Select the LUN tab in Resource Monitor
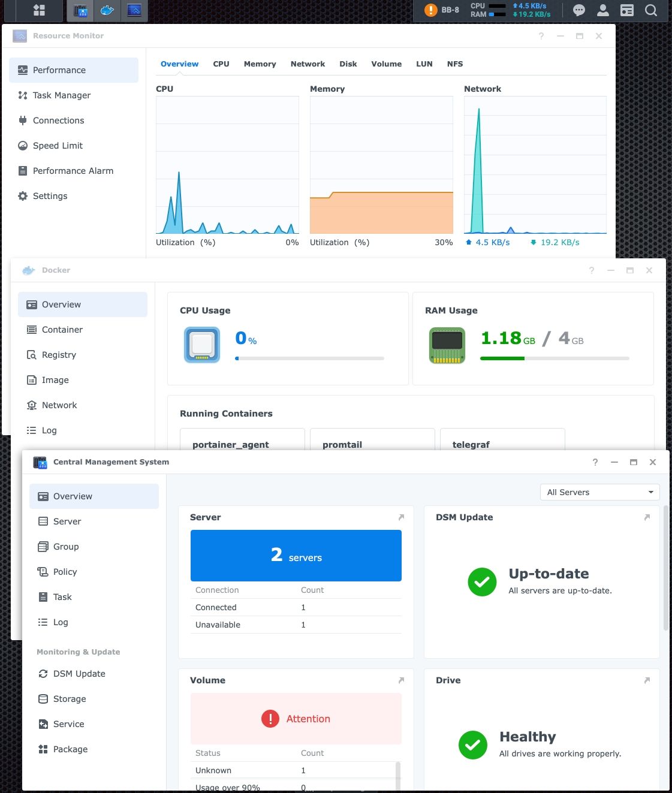672x793 pixels. pyautogui.click(x=424, y=64)
